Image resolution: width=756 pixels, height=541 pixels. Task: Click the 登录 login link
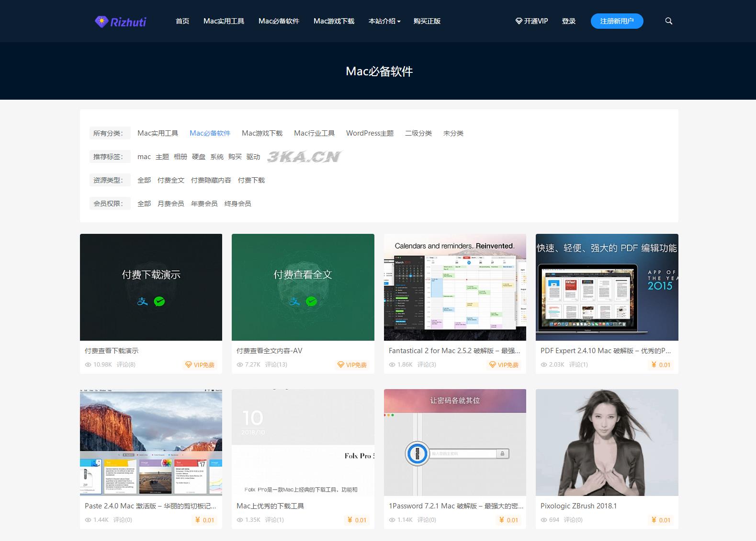568,21
